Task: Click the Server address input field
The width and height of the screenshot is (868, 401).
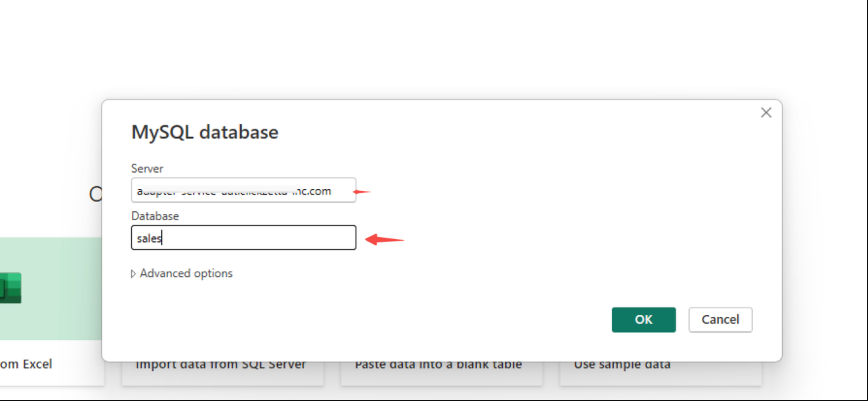Action: click(x=243, y=190)
